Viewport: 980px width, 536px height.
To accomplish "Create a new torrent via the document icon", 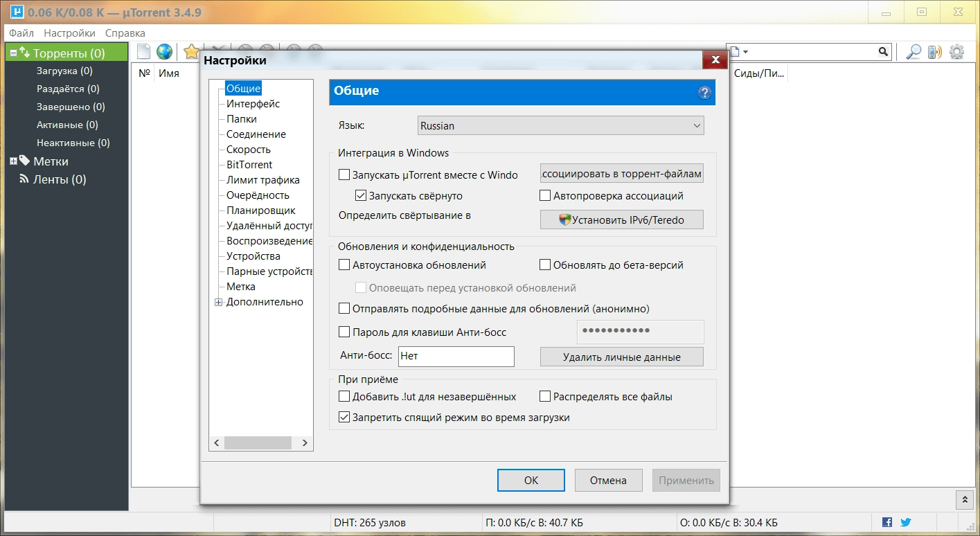I will (143, 51).
